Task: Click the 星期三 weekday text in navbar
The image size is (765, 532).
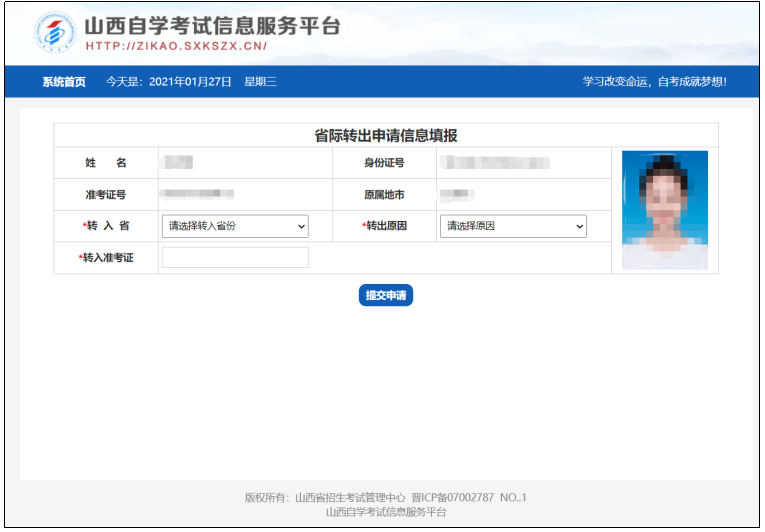Action: tap(260, 82)
